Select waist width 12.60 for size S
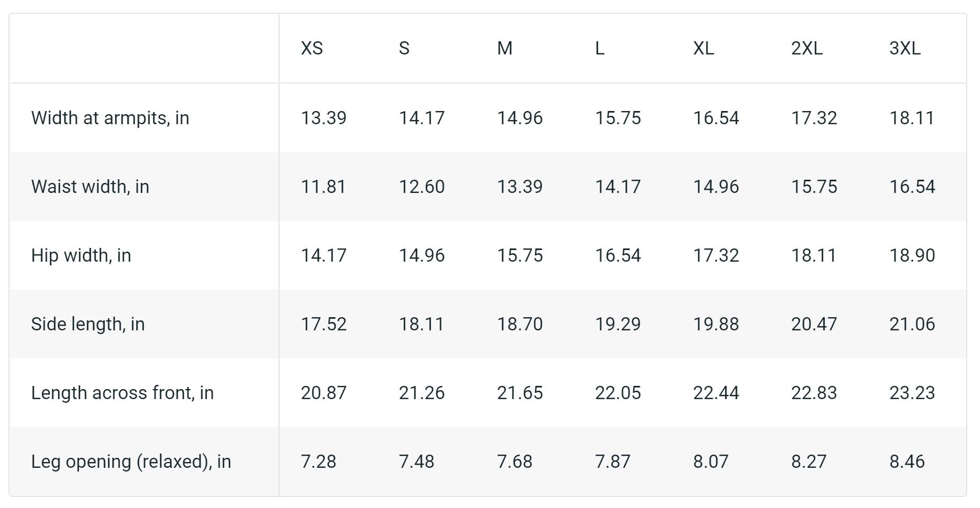The width and height of the screenshot is (980, 508). coord(422,187)
